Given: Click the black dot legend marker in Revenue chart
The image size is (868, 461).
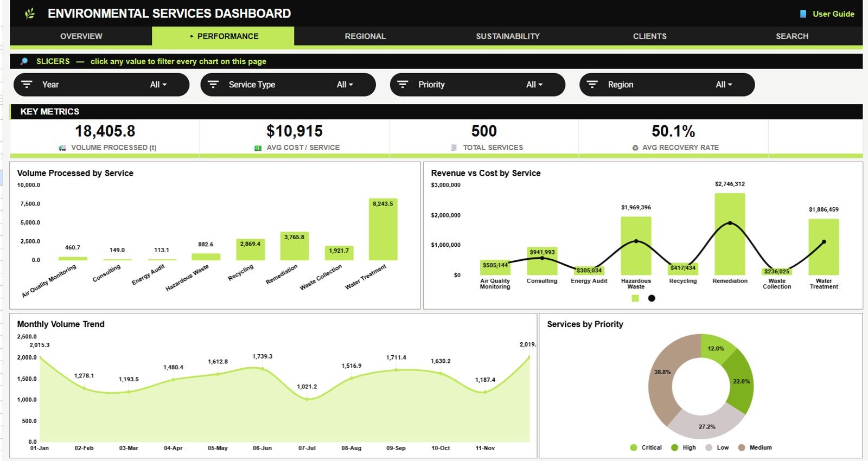Looking at the screenshot, I should point(652,298).
